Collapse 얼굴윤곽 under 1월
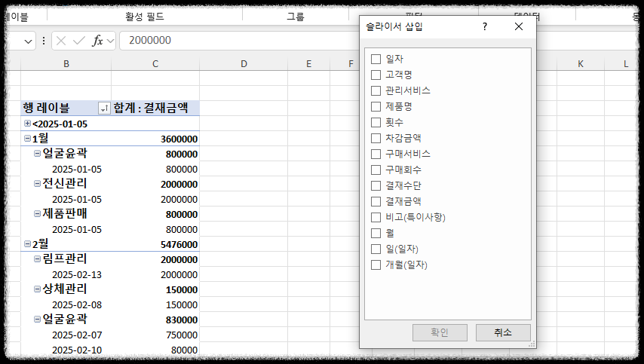644x364 pixels. click(x=38, y=154)
